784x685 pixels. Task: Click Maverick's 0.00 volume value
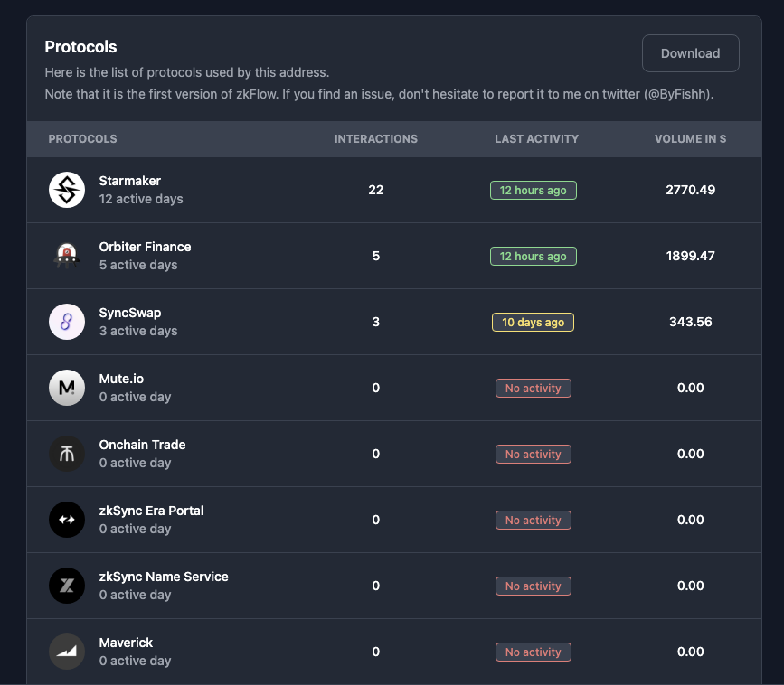(690, 652)
